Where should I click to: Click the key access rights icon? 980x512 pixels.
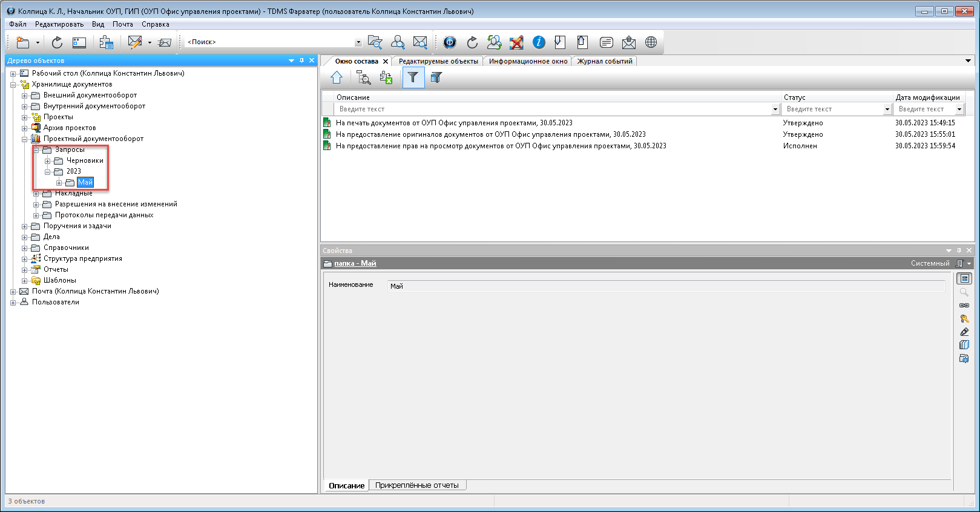[x=964, y=319]
